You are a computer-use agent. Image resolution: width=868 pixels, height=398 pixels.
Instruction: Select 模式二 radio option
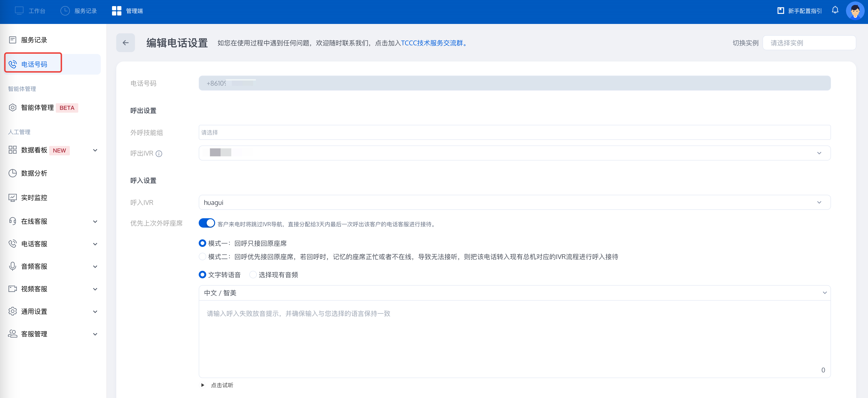coord(202,257)
